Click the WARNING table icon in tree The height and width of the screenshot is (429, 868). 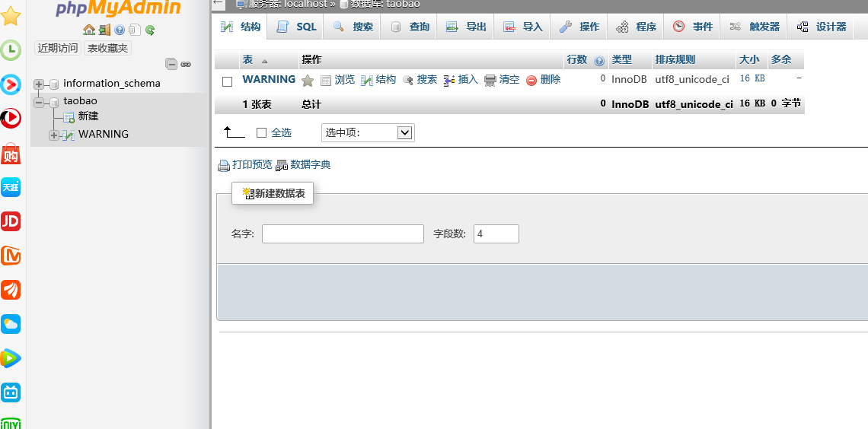[x=69, y=135]
